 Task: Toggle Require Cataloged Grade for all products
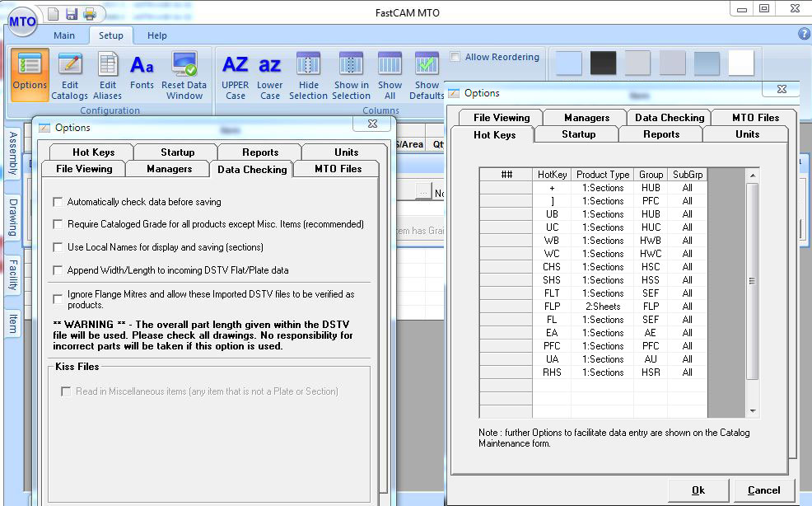58,224
